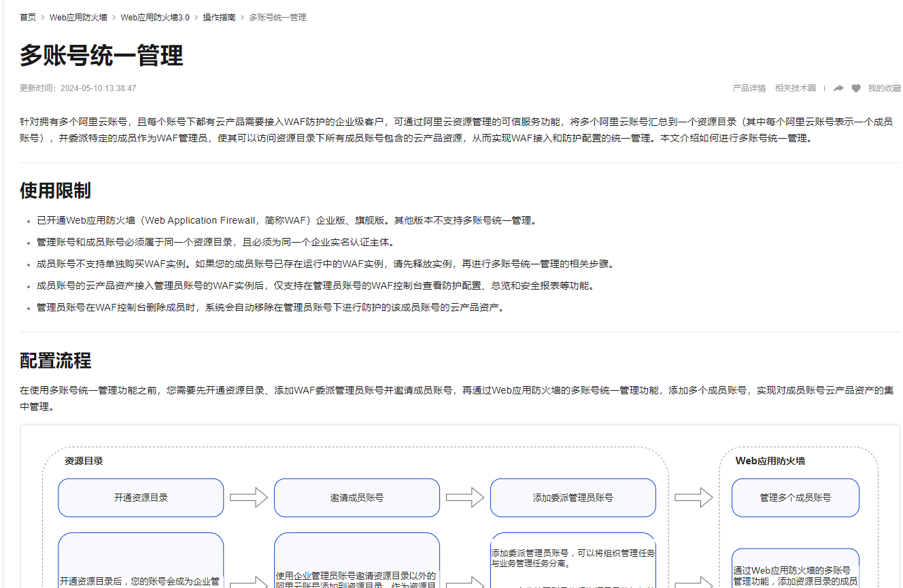
Task: Click description text 通过Web应用防火墙的多账号管理功能
Action: 796,576
